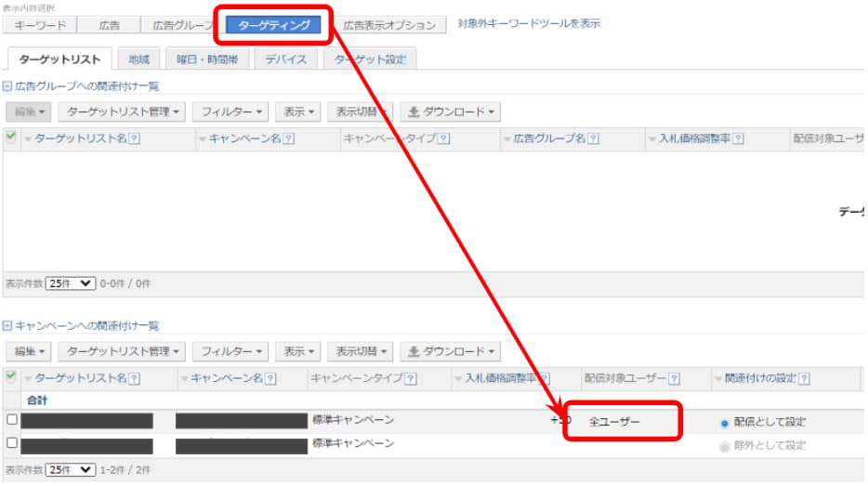Click help icon beside ターゲットリスト名 in ad group table

pyautogui.click(x=134, y=139)
